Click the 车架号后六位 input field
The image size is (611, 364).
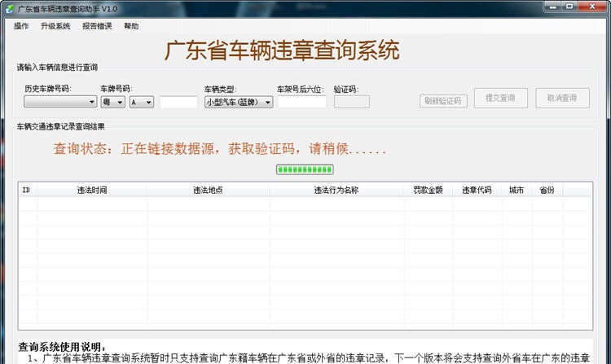point(302,102)
